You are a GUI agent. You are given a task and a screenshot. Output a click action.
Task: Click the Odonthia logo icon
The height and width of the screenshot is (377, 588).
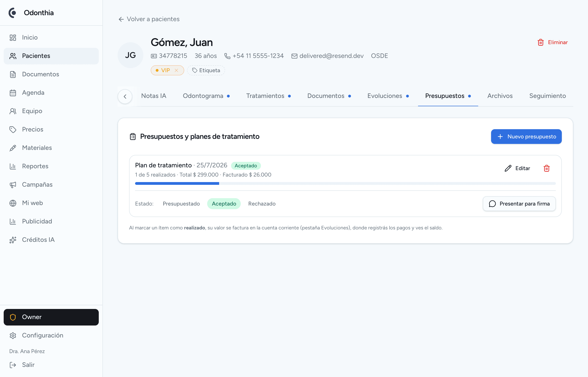13,13
